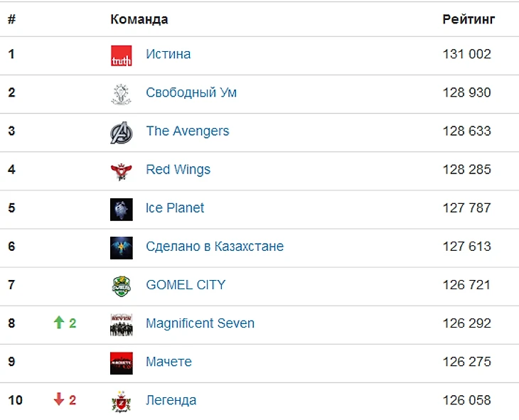This screenshot has width=519, height=420.
Task: Click the Команда column header
Action: pos(139,19)
